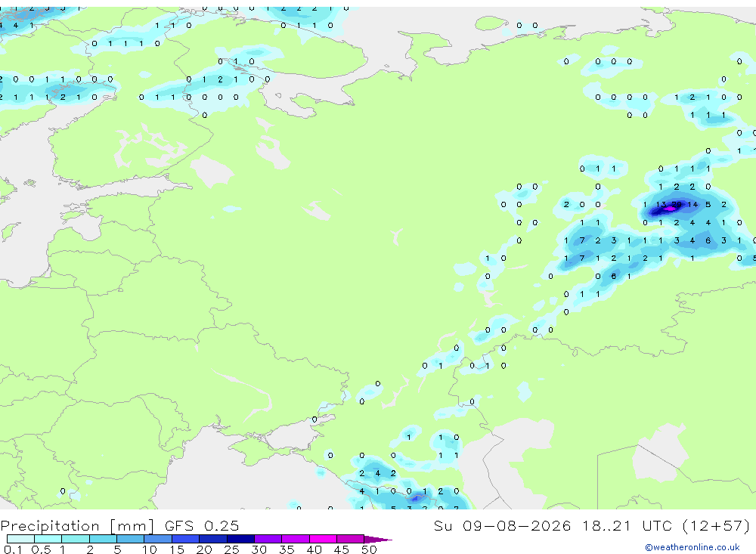Screen dimensions: 756x554
Task: Click the legend tick label '35'
Action: [x=287, y=549]
